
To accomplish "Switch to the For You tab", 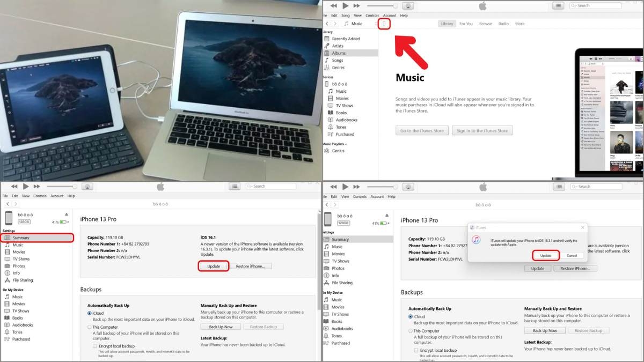I will click(466, 24).
